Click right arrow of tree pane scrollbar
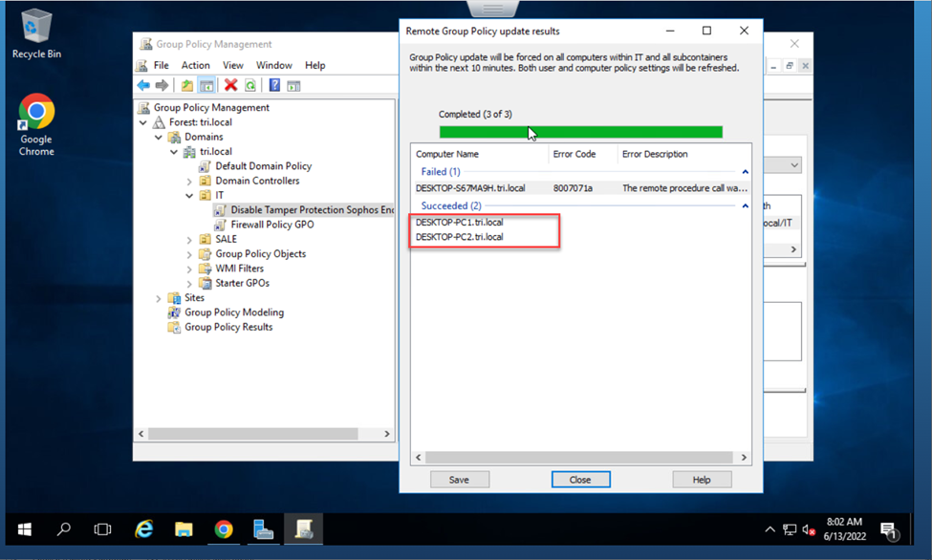The width and height of the screenshot is (932, 560). pyautogui.click(x=387, y=434)
